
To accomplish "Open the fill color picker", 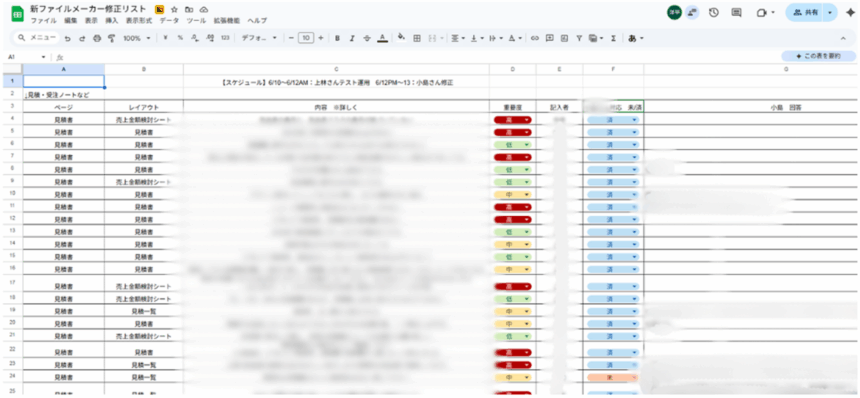I will [401, 38].
